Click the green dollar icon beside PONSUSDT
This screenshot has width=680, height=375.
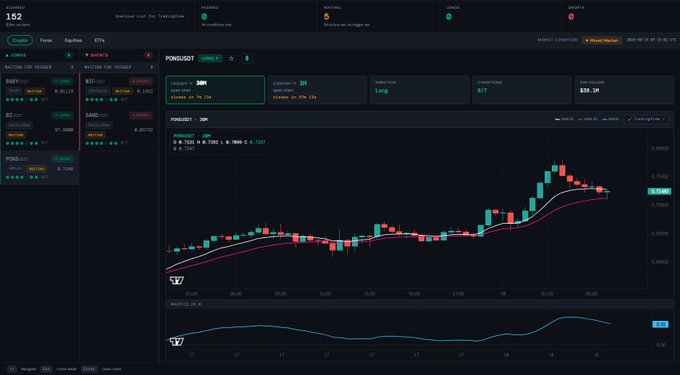[x=247, y=59]
